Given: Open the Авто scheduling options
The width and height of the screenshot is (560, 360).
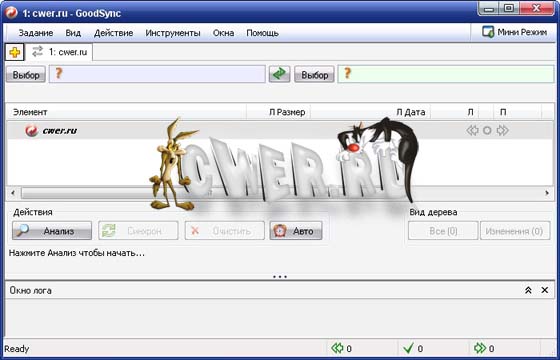Looking at the screenshot, I should pyautogui.click(x=296, y=231).
